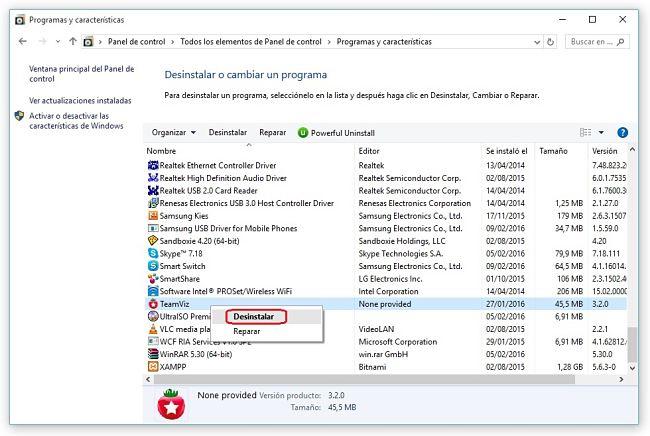Click the refresh button in address bar

pyautogui.click(x=550, y=42)
